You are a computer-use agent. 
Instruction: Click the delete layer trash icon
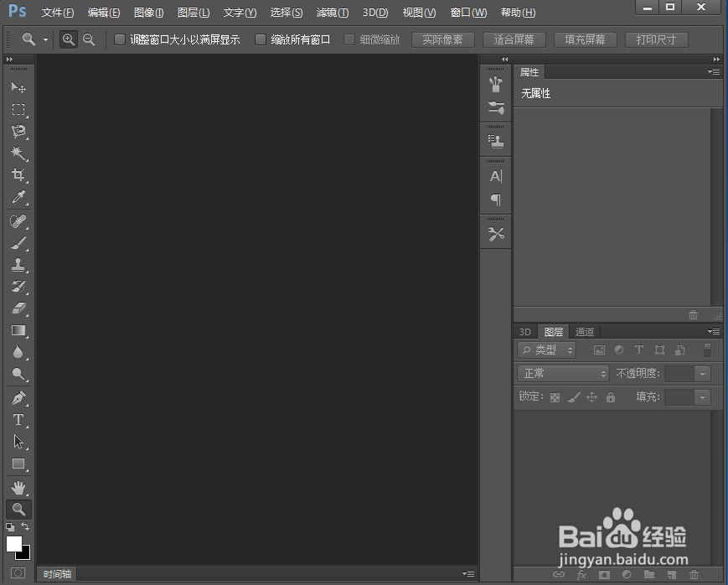point(694,575)
